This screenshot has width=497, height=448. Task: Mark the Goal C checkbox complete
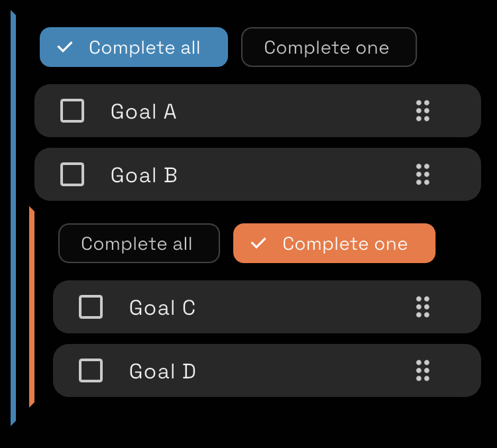coord(91,307)
